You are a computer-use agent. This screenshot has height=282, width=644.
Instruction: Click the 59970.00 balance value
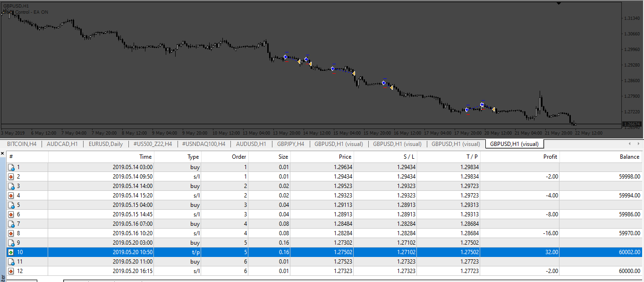tap(628, 233)
